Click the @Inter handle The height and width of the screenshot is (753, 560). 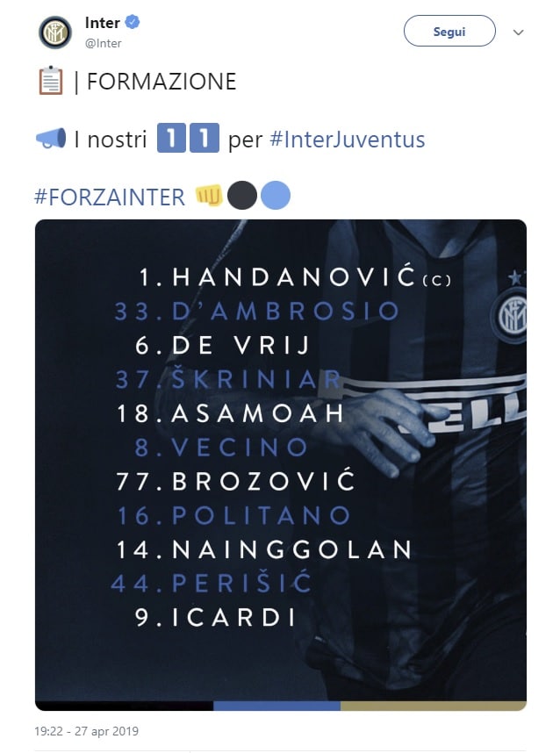point(104,43)
